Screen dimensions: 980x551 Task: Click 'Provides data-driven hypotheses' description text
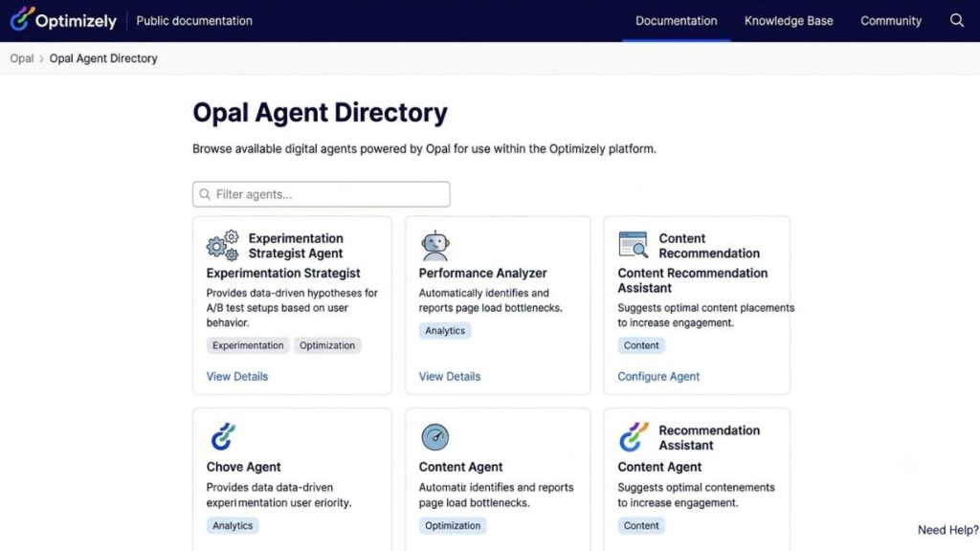pos(292,307)
